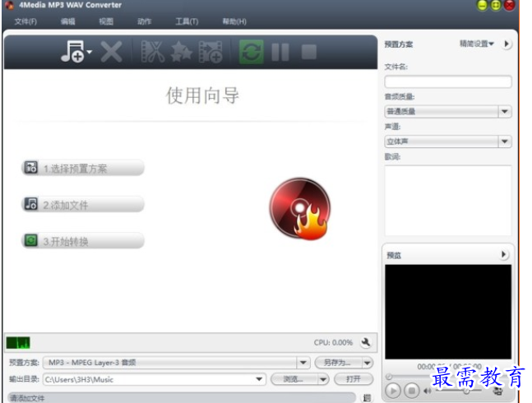Open the 精简设置 dropdown
532x403 pixels.
pos(477,44)
